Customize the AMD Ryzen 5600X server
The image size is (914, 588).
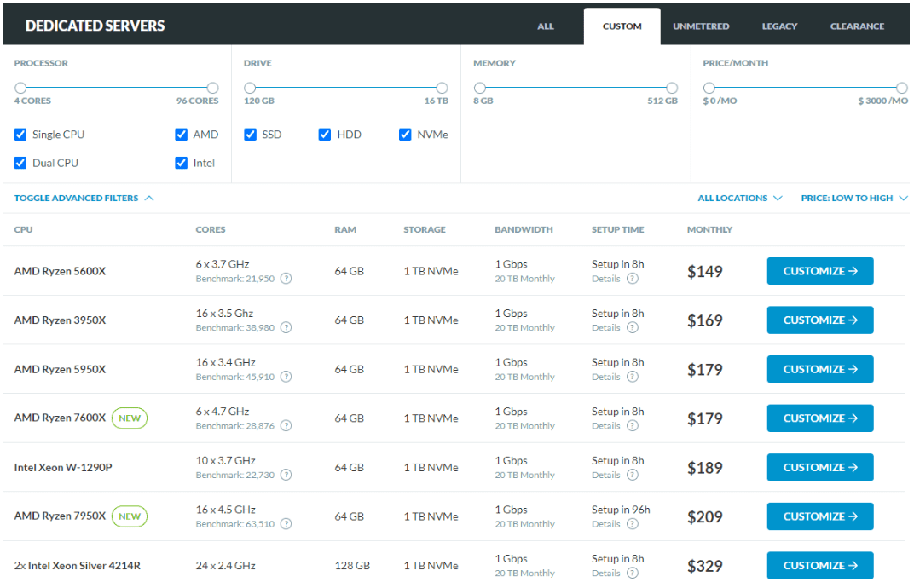[819, 271]
